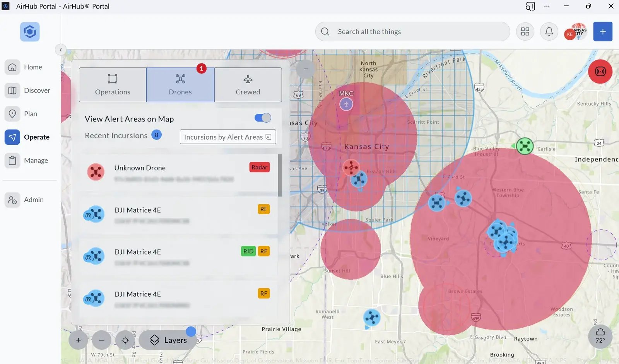Open the Kansas City user profile avatar
This screenshot has height=364, width=619.
576,32
